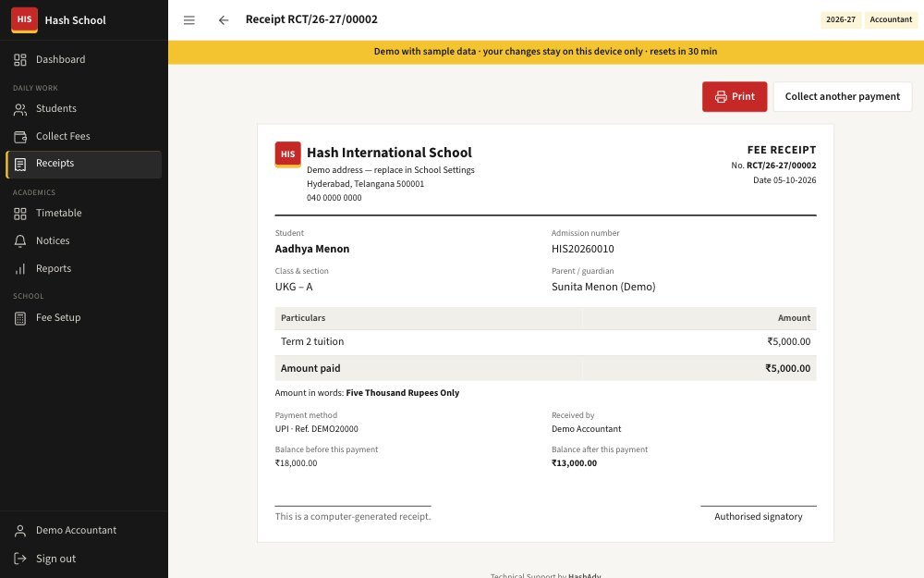Go back using the left arrow icon
The width and height of the screenshot is (924, 578).
pyautogui.click(x=224, y=20)
